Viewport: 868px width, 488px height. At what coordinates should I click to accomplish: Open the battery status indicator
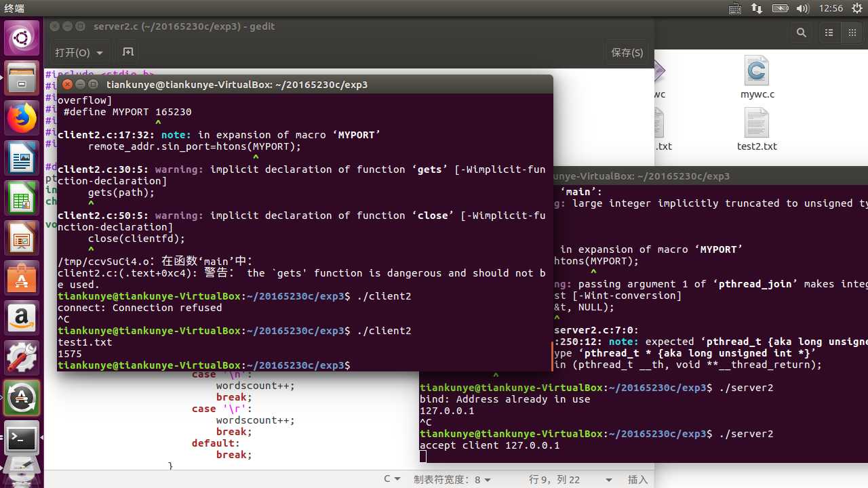[x=781, y=9]
